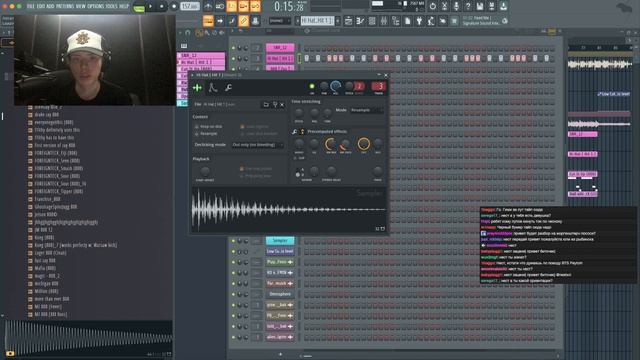Click the audio editor scissors icon
Image resolution: width=640 pixels, height=360 pixels.
444,6
